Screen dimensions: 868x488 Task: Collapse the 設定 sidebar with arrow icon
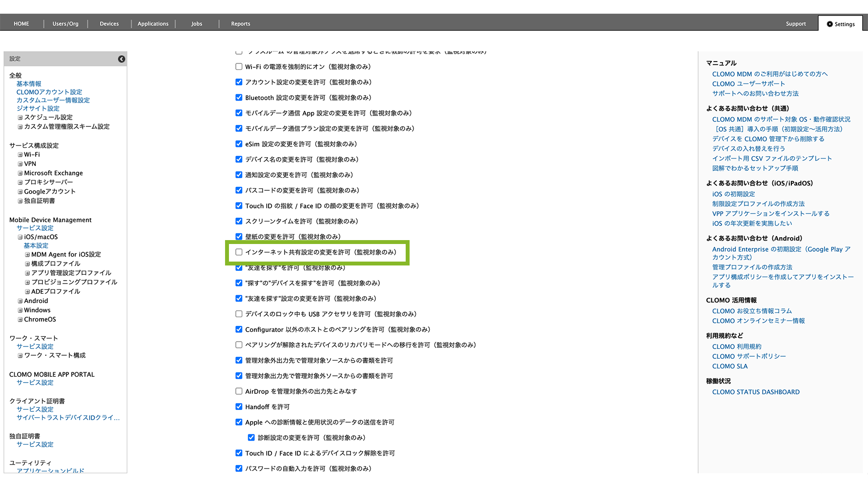[x=122, y=59]
